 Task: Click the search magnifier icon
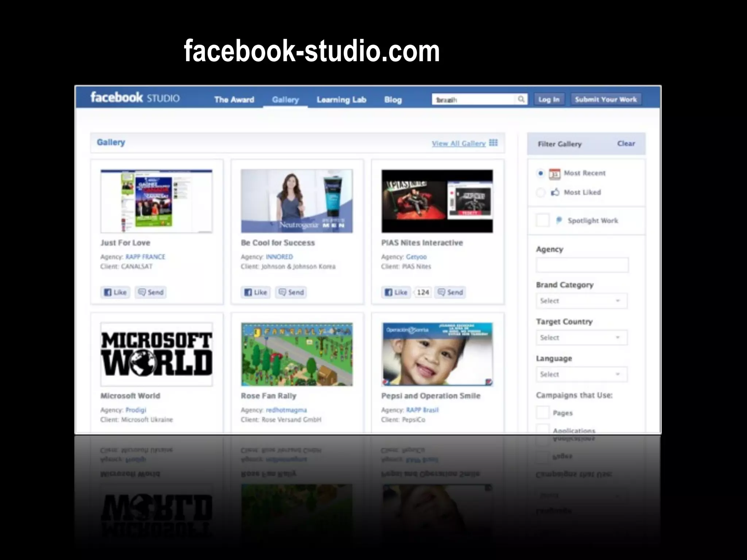[521, 99]
